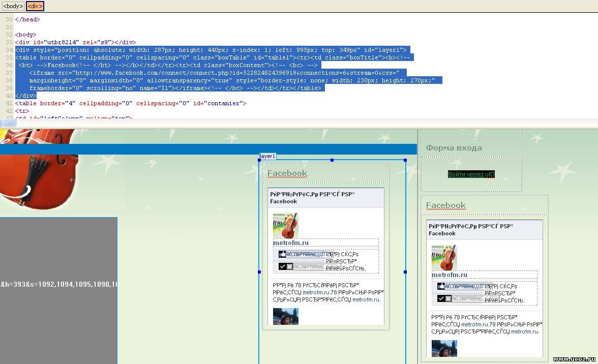The width and height of the screenshot is (598, 364).
Task: Open the 'Войти через uID' login link
Action: pos(471,174)
